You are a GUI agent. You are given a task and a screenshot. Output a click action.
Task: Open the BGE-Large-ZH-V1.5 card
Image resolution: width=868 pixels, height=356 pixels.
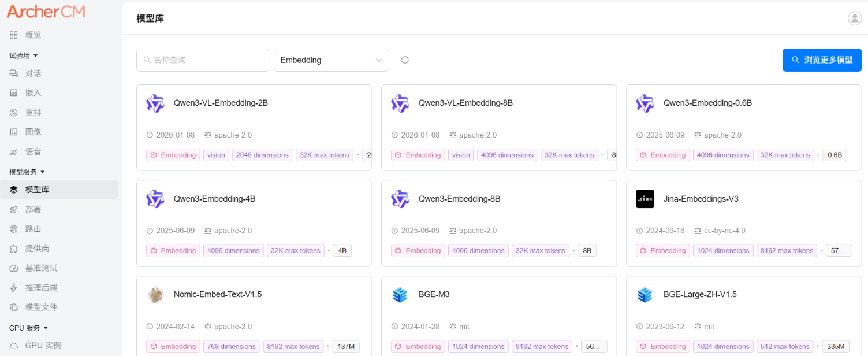click(744, 316)
